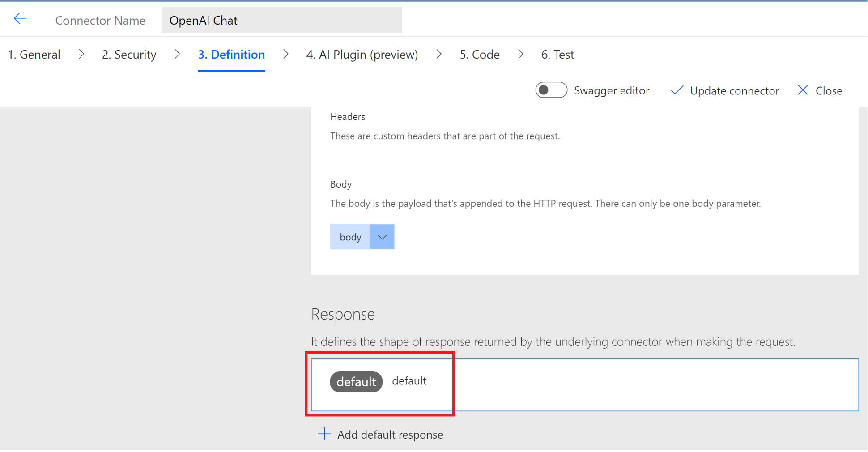Click the plus icon for adding response
868x452 pixels.
pos(324,434)
